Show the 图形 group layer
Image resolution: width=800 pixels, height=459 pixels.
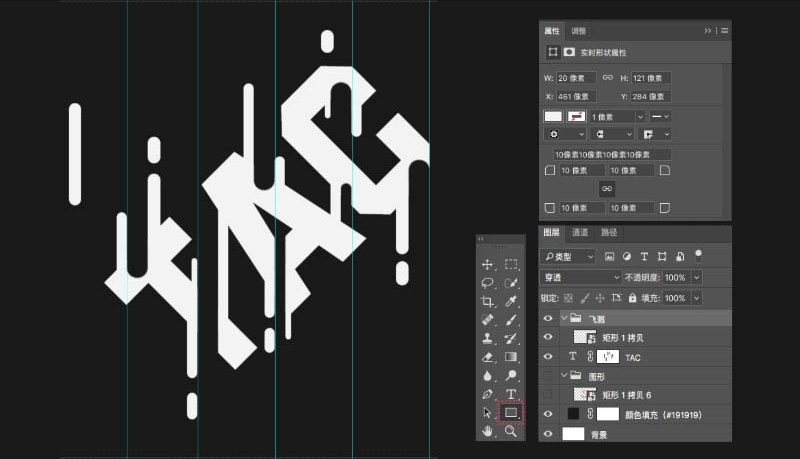[548, 376]
